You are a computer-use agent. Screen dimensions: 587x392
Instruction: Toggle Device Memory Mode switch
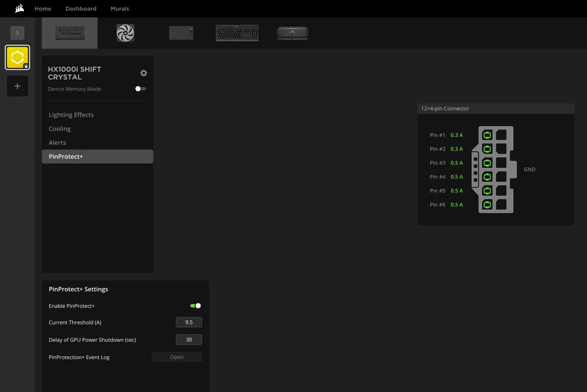tap(140, 89)
